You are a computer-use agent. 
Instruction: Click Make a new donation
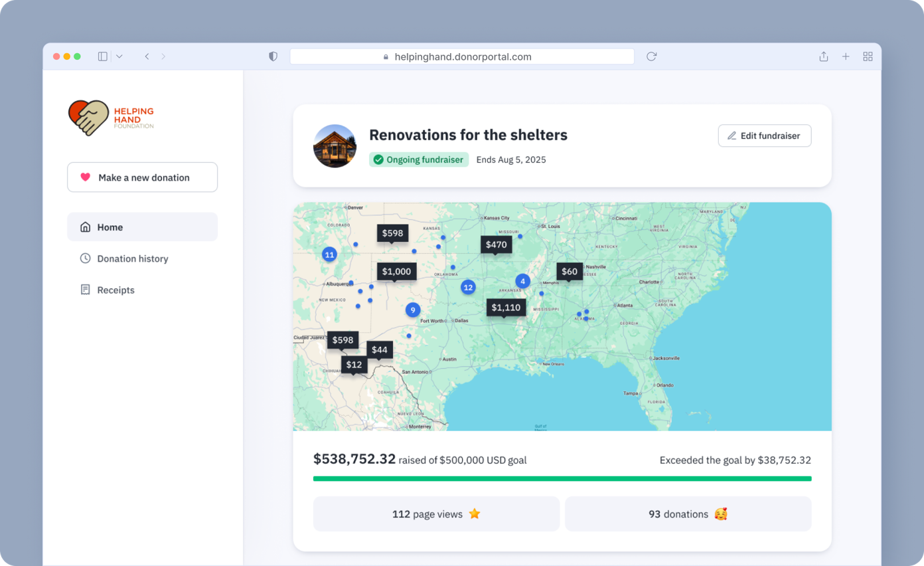click(x=142, y=177)
